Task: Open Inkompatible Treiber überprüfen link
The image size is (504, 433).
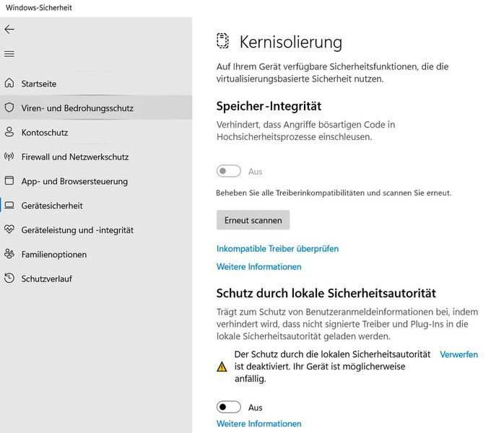Action: (277, 249)
